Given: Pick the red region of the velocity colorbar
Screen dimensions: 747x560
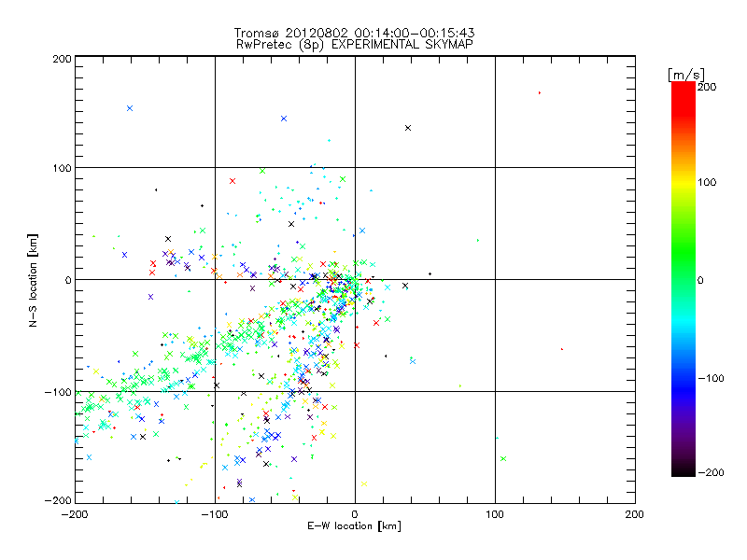Looking at the screenshot, I should point(684,98).
